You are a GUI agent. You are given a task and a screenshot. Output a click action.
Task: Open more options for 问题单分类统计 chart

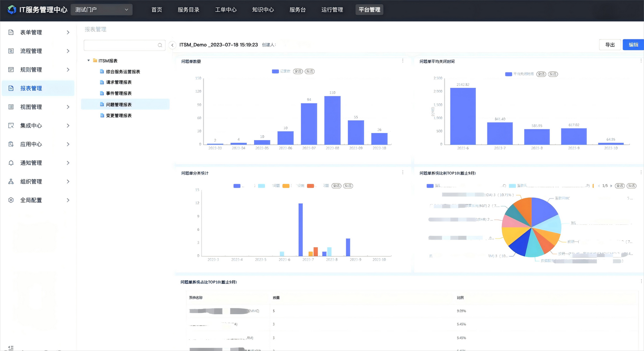pos(402,172)
